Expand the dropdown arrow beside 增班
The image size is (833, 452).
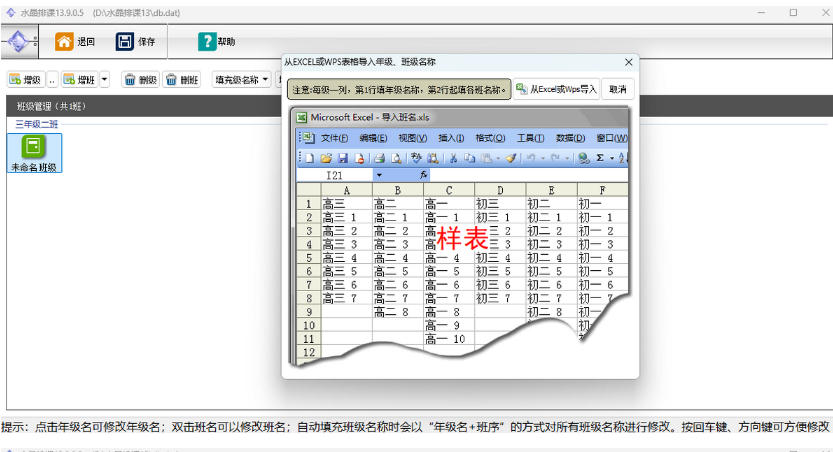[x=104, y=80]
